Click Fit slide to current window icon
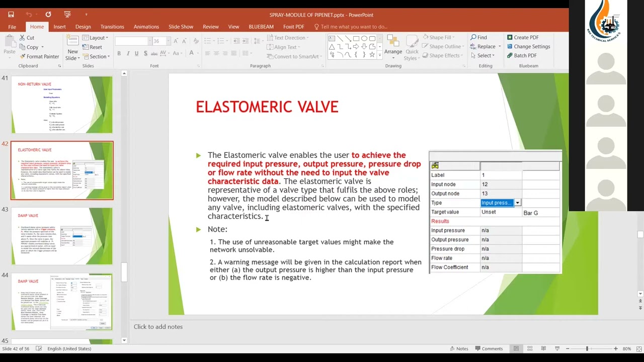 (639, 348)
